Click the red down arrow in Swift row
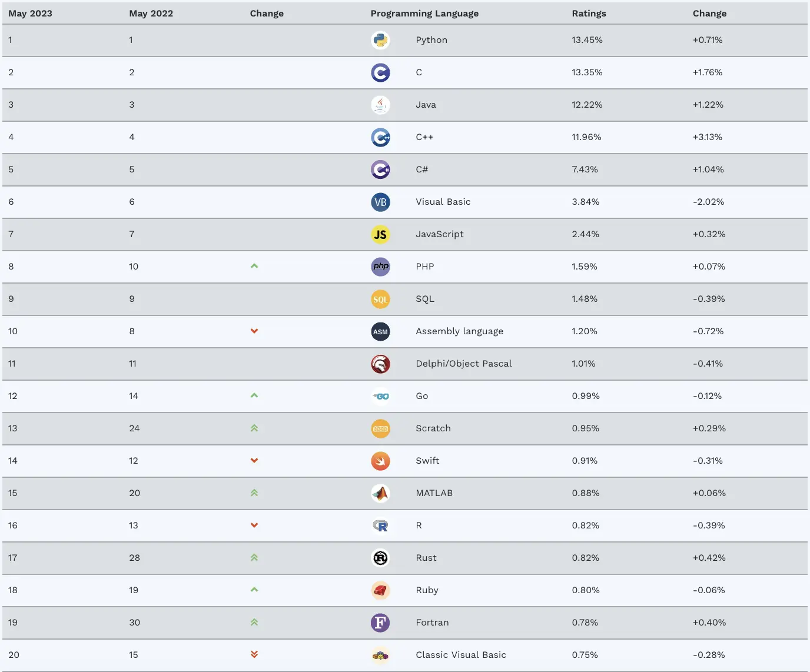Viewport: 810px width, 672px height. coord(254,461)
